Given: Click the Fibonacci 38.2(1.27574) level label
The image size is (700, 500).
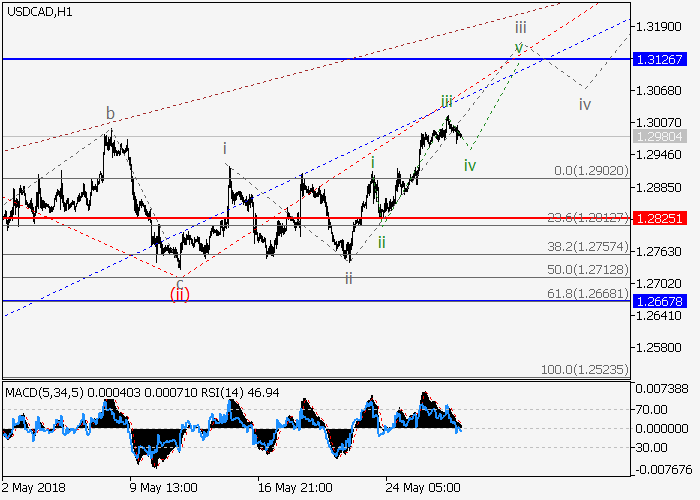Looking at the screenshot, I should click(x=588, y=245).
